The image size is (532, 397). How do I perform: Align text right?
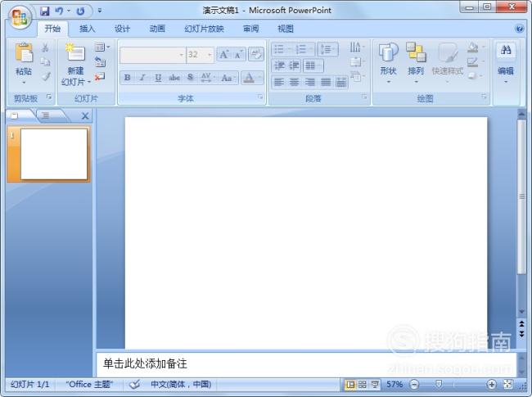pyautogui.click(x=309, y=82)
